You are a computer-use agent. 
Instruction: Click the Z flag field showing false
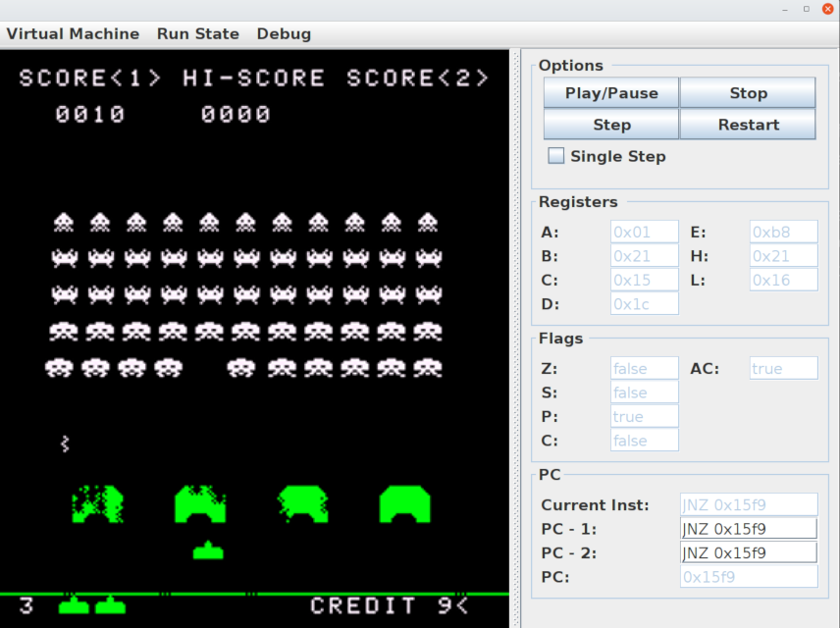(644, 368)
